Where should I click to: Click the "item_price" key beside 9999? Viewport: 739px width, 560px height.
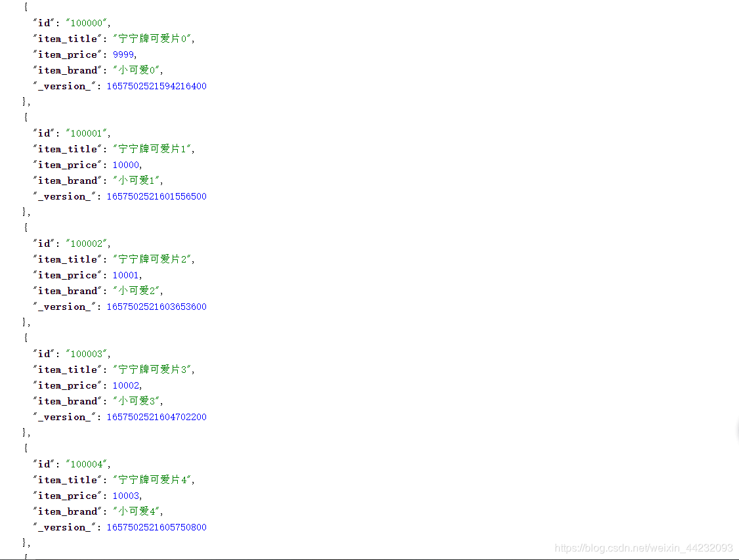[68, 54]
